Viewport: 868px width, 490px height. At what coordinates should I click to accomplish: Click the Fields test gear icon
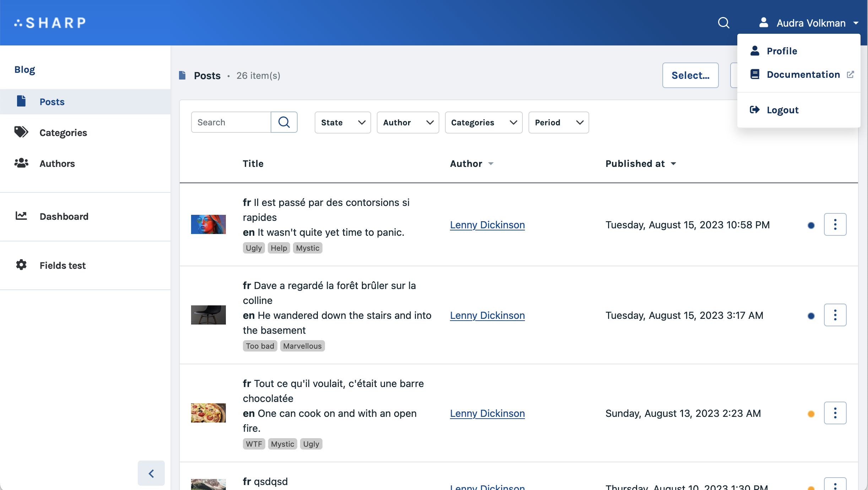21,265
